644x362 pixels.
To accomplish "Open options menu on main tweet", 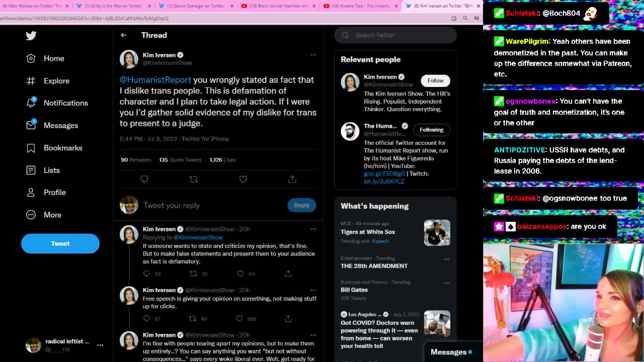I will tap(313, 55).
